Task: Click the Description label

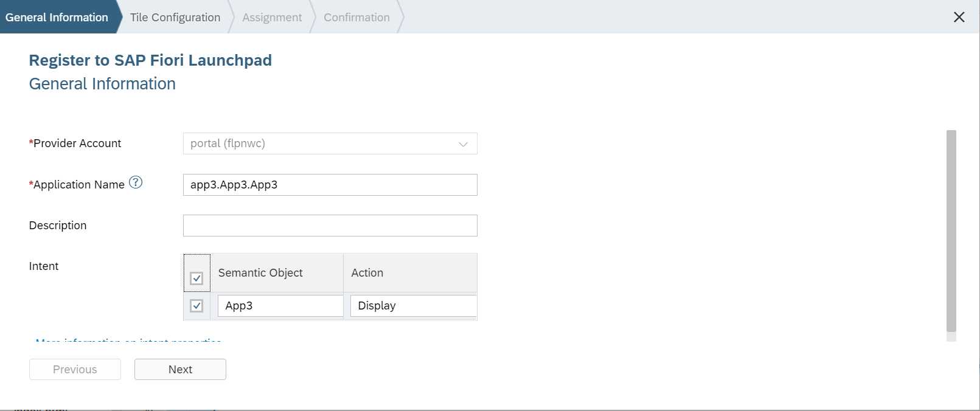Action: coord(58,226)
